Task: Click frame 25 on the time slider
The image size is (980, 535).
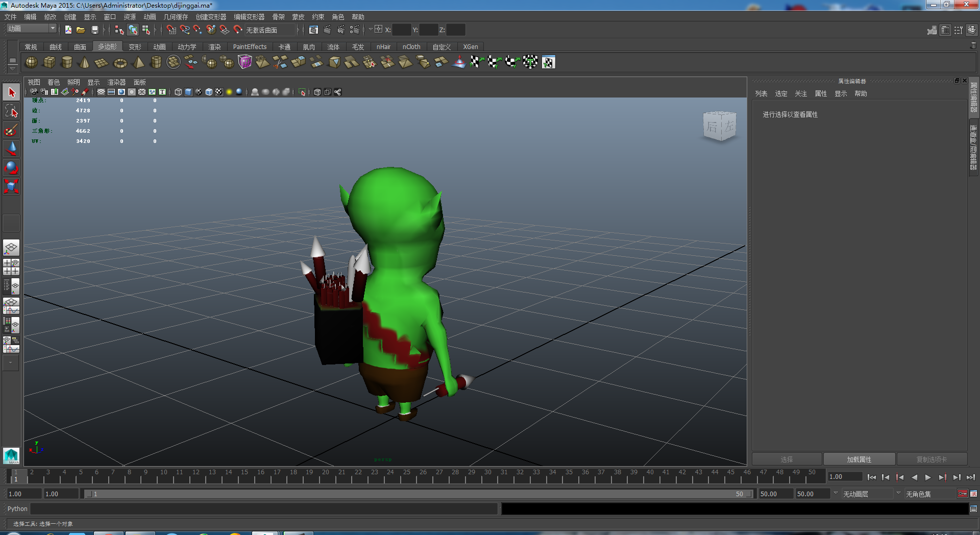Action: (x=406, y=476)
